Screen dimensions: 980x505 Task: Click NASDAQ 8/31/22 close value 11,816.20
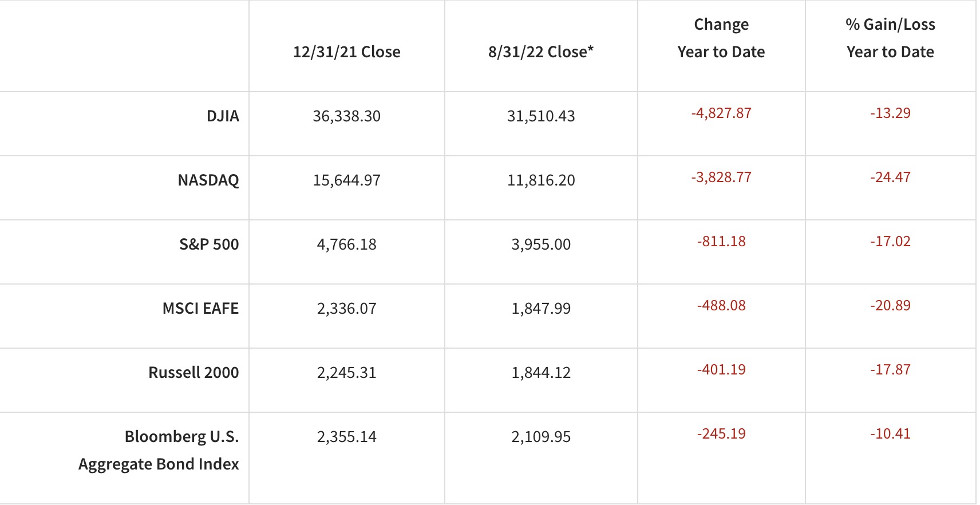pos(541,180)
